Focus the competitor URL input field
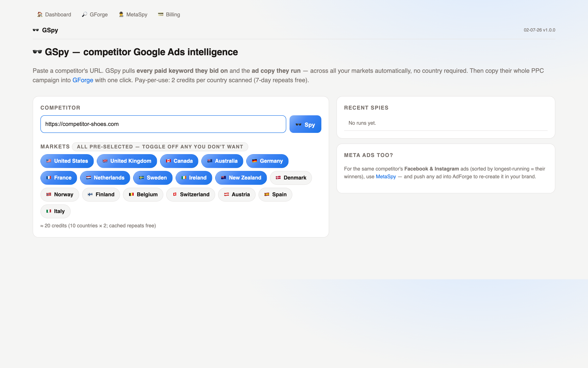Viewport: 588px width, 368px height. (163, 124)
